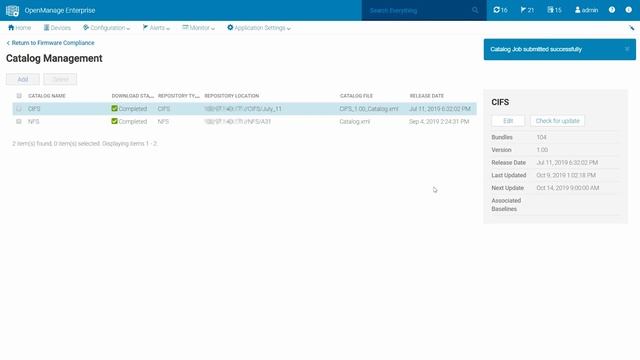Toggle the NFS catalog row checkbox

click(x=19, y=122)
